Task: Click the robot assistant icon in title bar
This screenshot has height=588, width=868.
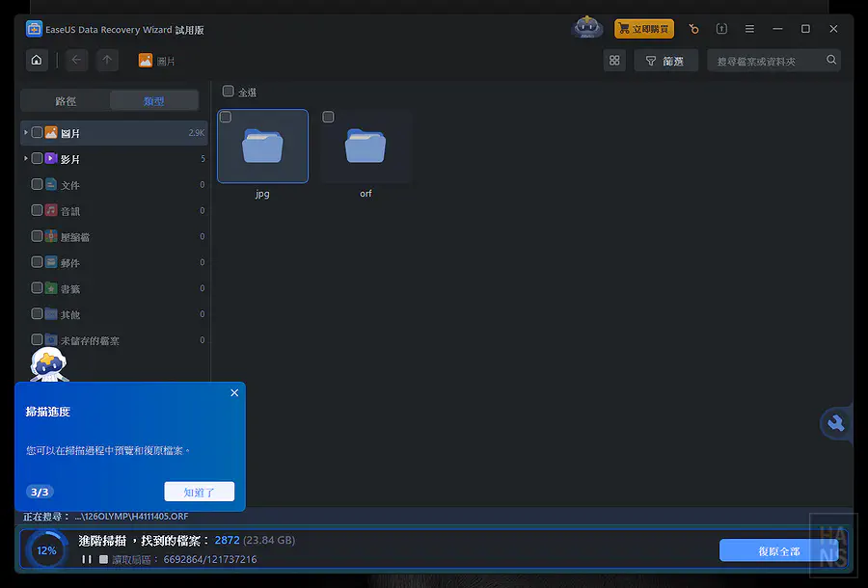Action: point(587,28)
